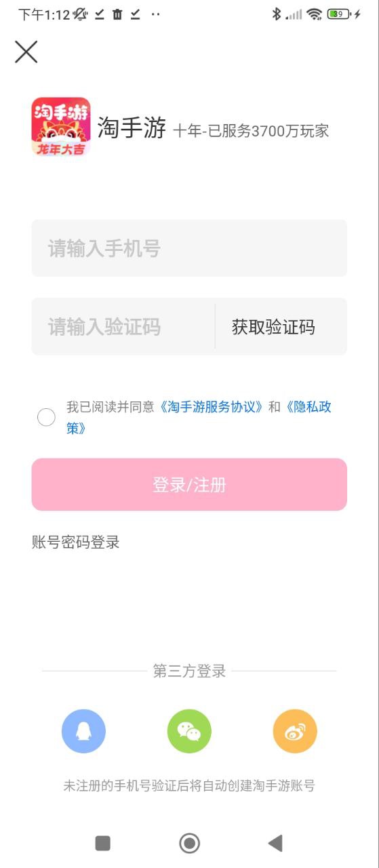Tap the battery indicator in status bar
The image size is (379, 868).
[x=339, y=14]
